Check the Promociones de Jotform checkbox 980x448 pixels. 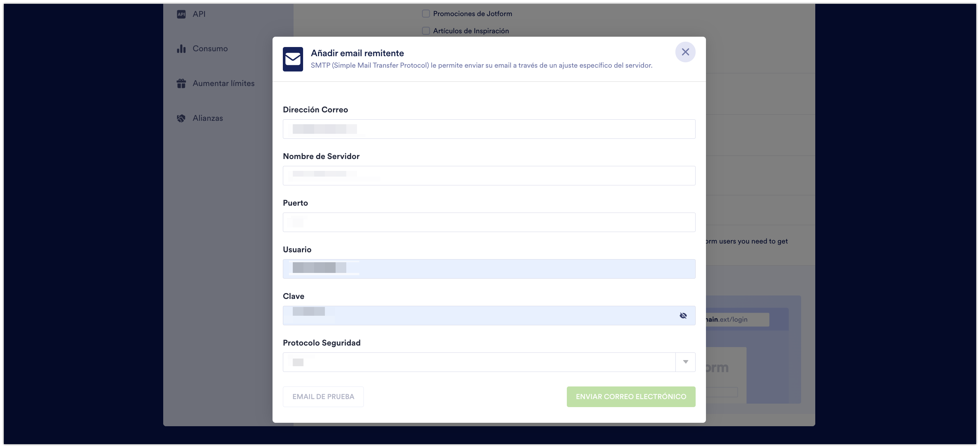coord(426,14)
